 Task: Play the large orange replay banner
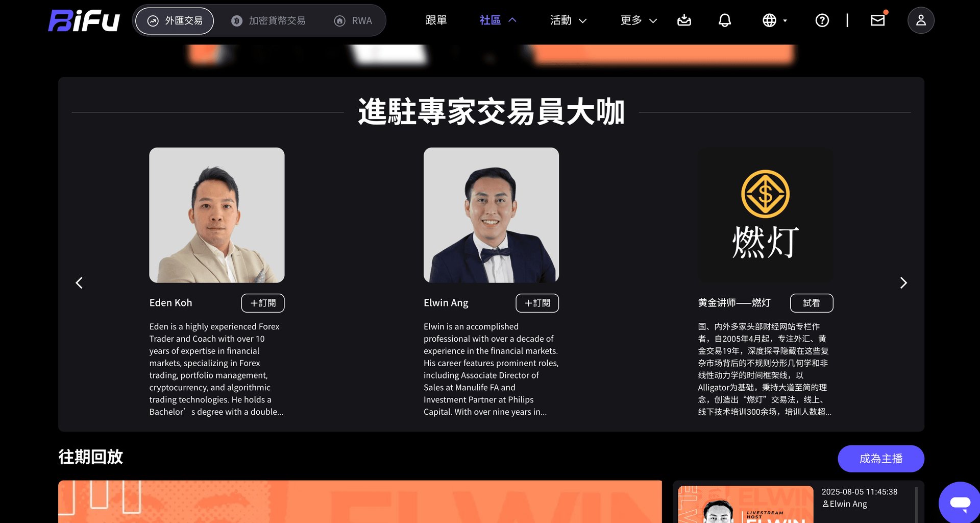(360, 502)
